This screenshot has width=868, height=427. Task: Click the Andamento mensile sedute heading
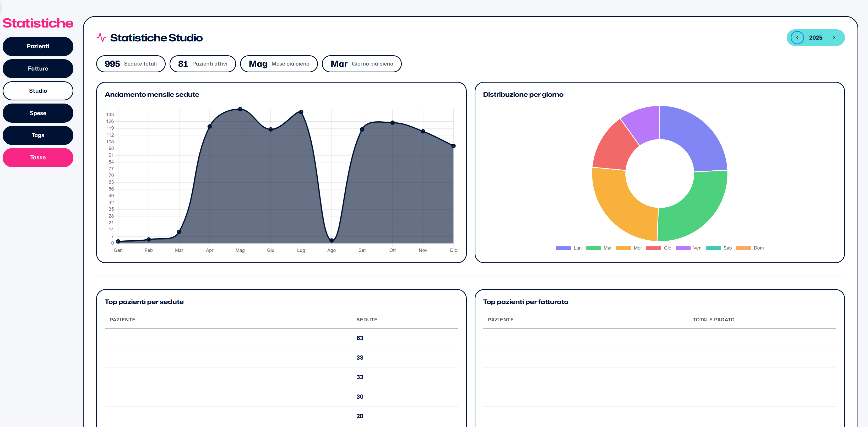(152, 95)
